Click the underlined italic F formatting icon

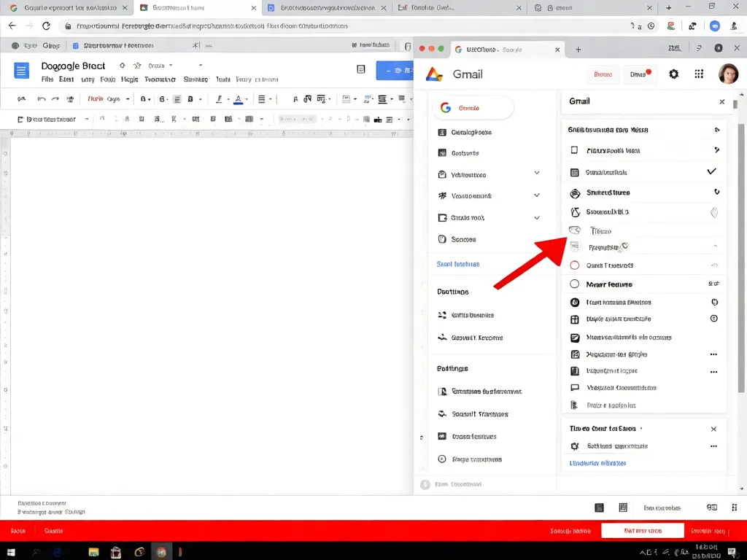[219, 99]
